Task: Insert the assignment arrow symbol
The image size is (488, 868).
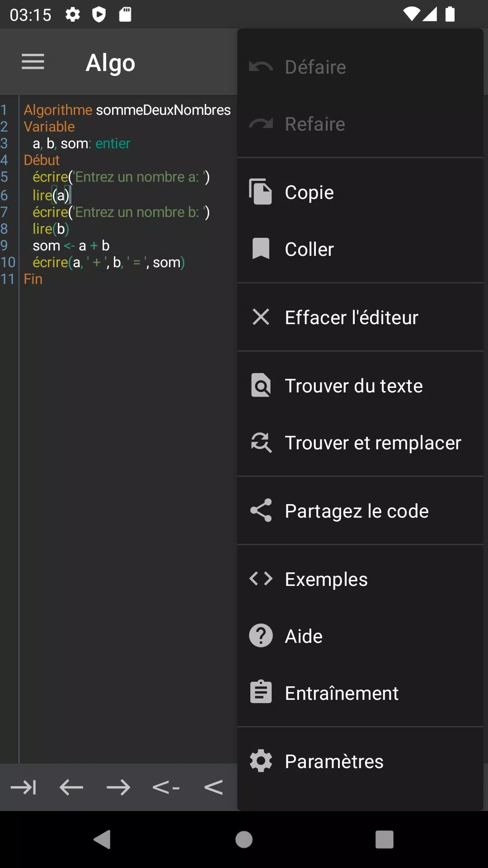Action: tap(166, 788)
